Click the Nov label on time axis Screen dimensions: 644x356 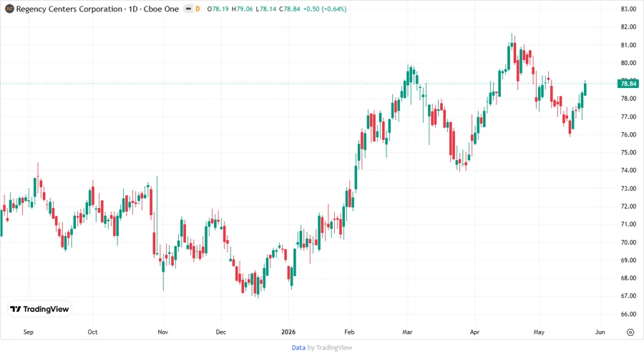tap(163, 332)
